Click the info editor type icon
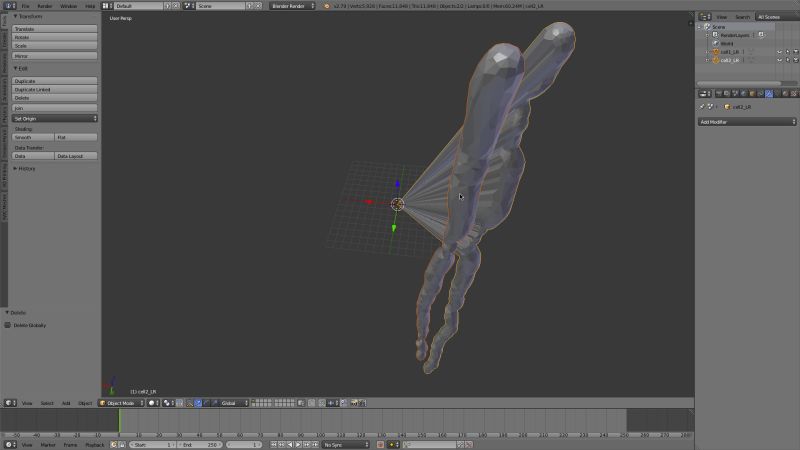Image resolution: width=800 pixels, height=450 pixels. (x=10, y=6)
